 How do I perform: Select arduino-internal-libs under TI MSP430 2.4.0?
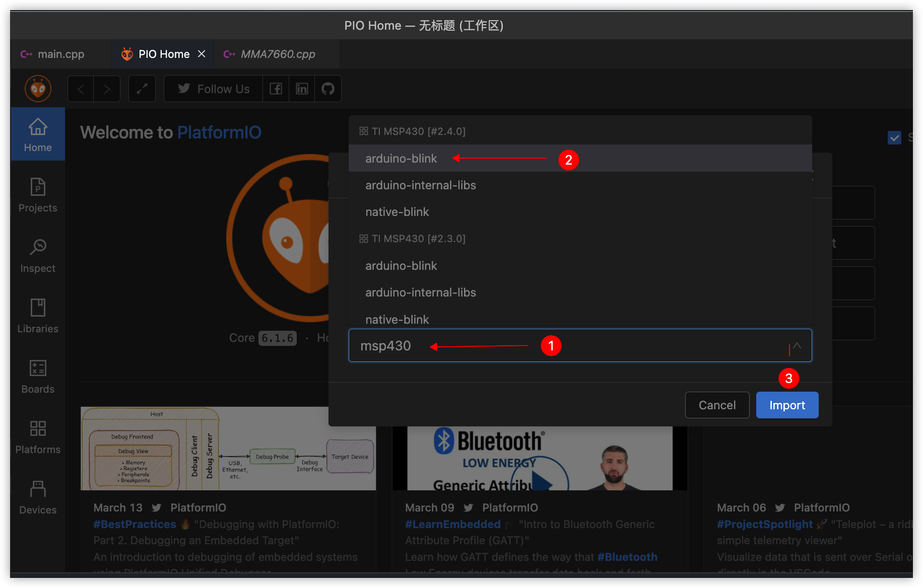coord(580,185)
